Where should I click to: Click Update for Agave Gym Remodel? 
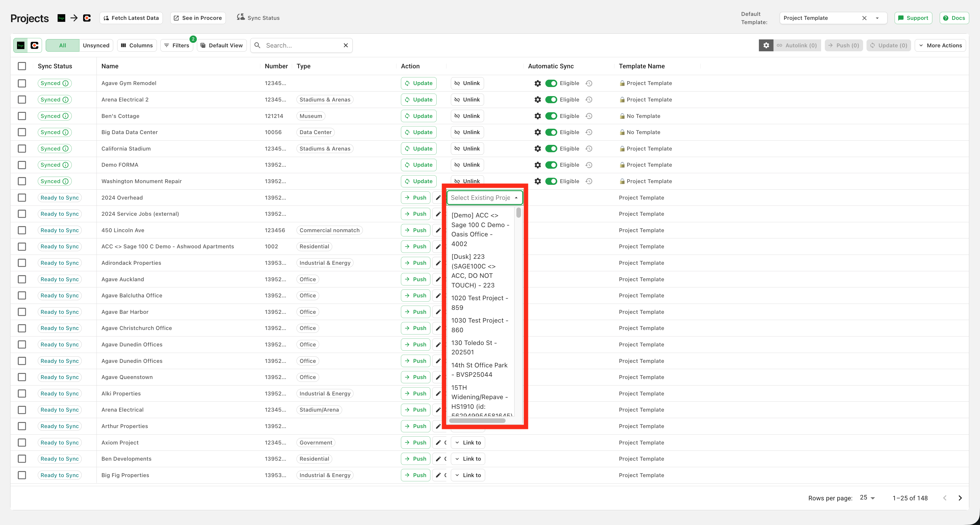(x=419, y=83)
